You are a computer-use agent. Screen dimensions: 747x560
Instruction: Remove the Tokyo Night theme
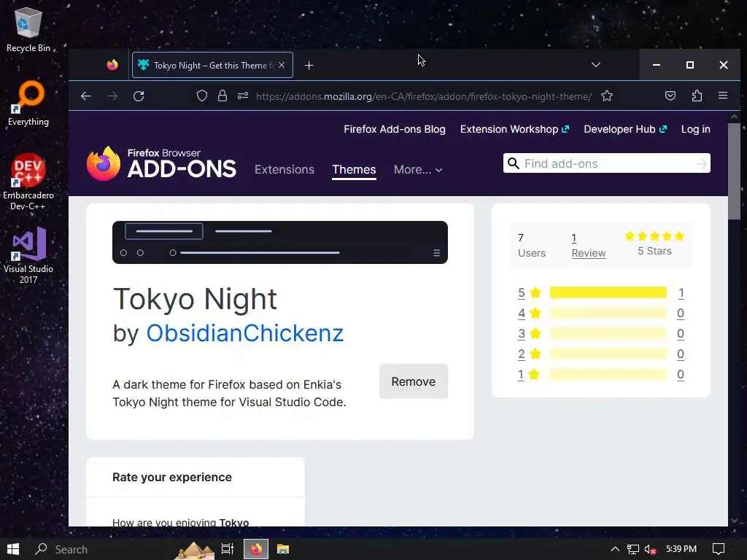click(x=414, y=381)
